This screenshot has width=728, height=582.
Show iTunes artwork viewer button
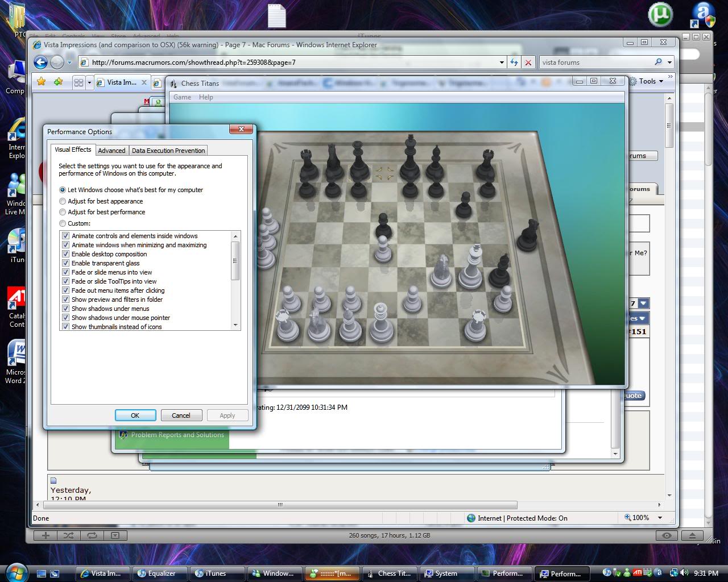tap(115, 535)
